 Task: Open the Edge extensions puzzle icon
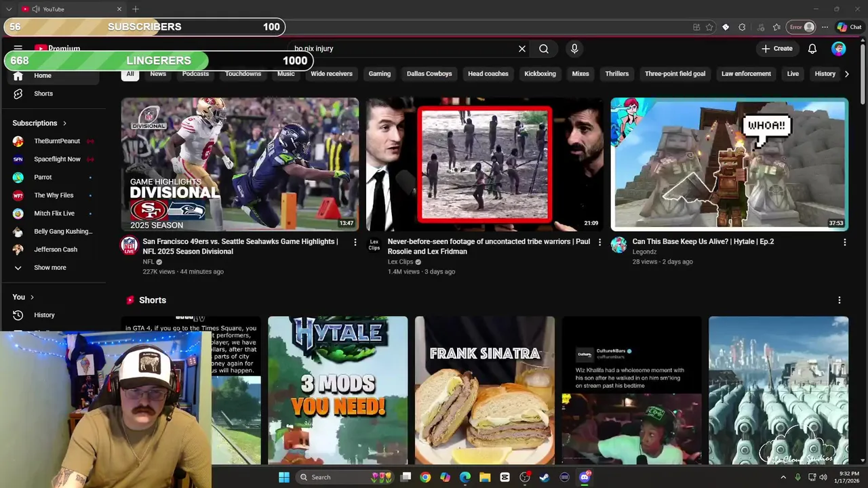tap(742, 27)
